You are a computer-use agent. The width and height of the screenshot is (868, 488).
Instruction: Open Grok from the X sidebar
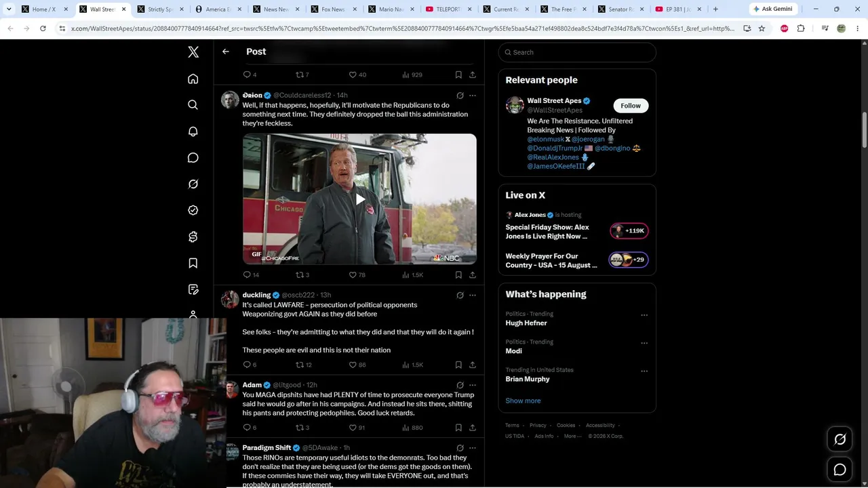click(193, 184)
